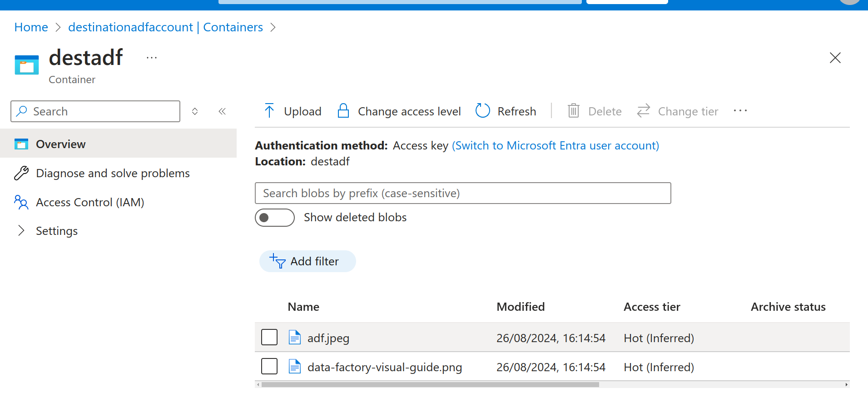Sort by Archive status column header
This screenshot has width=868, height=398.
coord(788,307)
